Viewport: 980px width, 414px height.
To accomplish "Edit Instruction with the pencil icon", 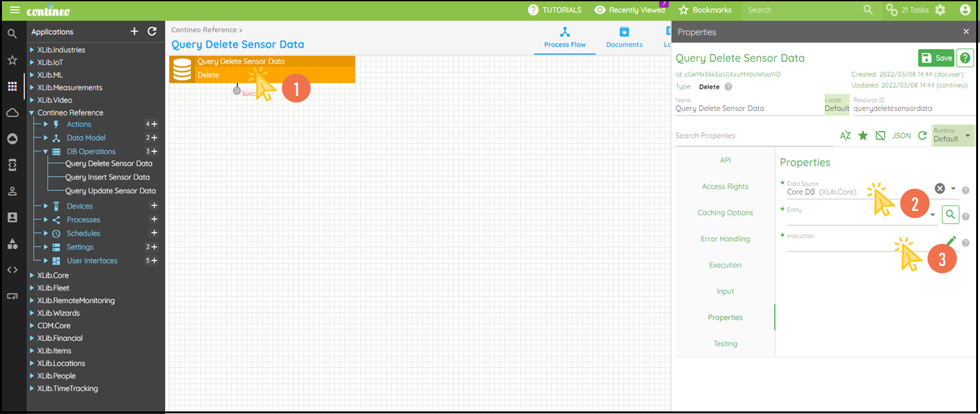I will tap(951, 241).
